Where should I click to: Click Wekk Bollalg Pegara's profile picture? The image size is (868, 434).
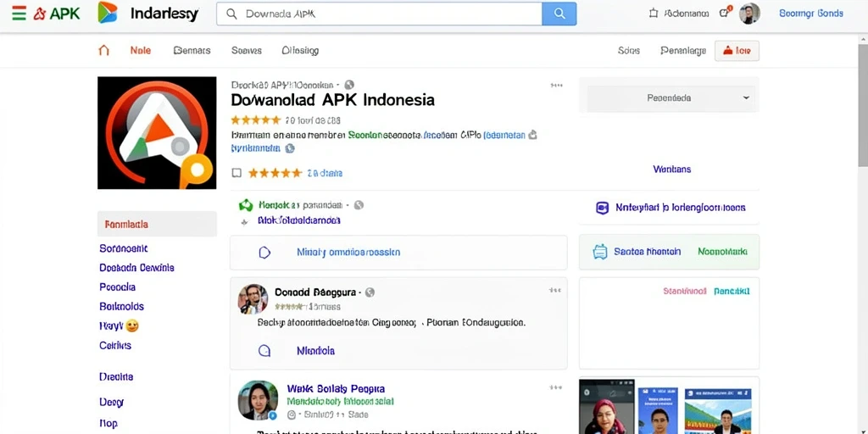pos(258,400)
